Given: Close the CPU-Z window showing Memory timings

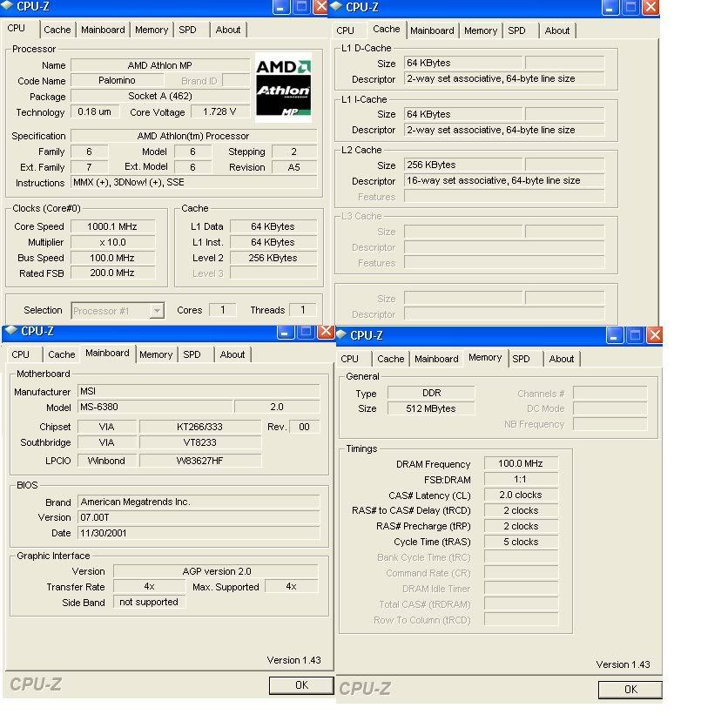Looking at the screenshot, I should click(x=653, y=335).
